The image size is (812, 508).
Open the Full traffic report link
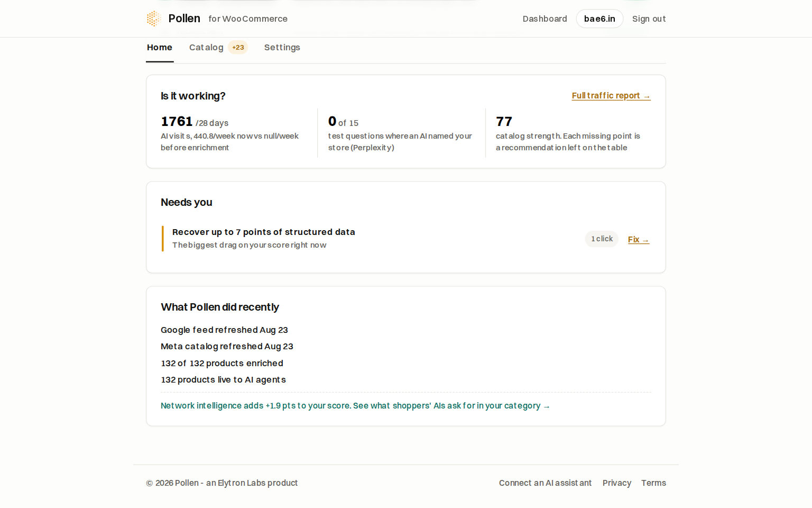[611, 96]
